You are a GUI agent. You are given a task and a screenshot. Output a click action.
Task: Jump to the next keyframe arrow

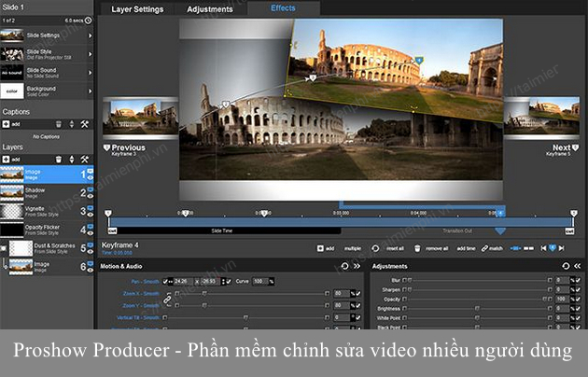(561, 248)
